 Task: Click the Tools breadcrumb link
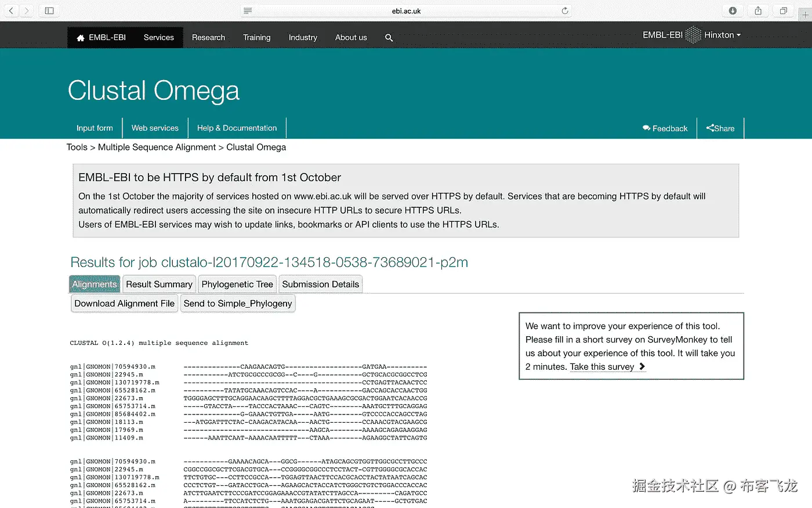click(x=77, y=147)
